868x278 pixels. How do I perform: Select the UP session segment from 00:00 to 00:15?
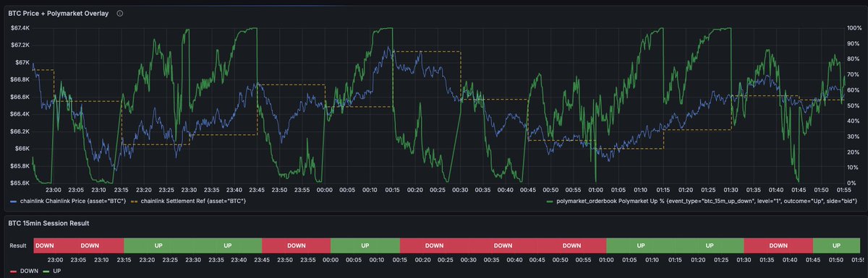tap(365, 246)
